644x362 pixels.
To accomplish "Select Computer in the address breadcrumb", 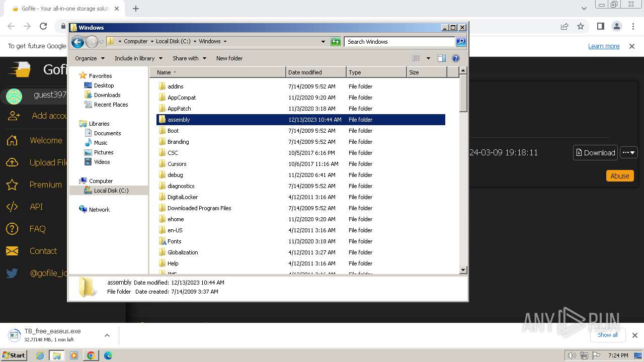I will click(x=136, y=42).
